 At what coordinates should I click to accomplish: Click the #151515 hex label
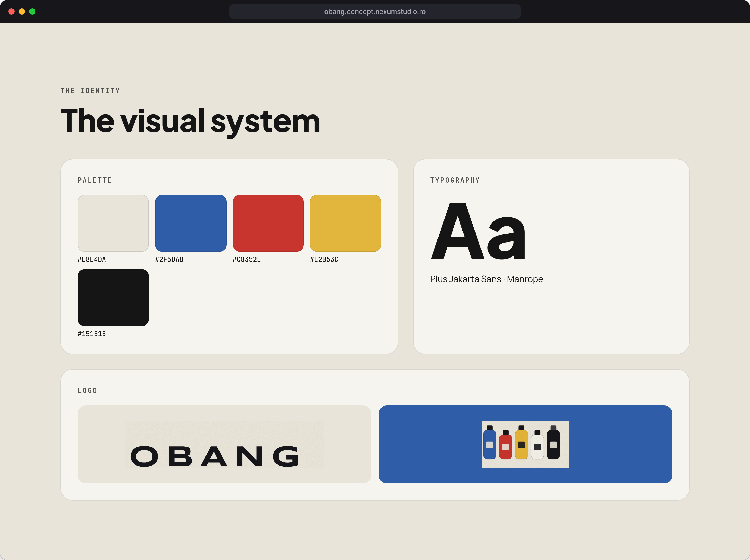click(x=92, y=334)
